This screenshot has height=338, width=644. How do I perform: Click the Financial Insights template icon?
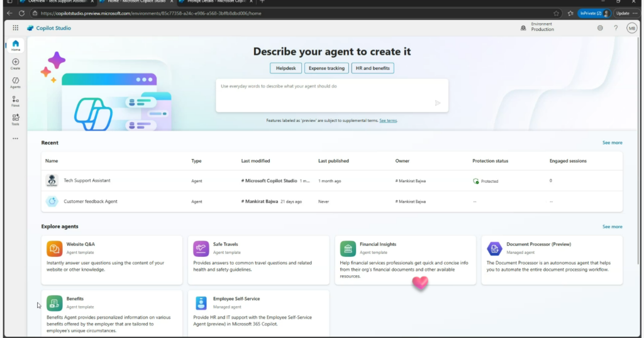coord(348,249)
